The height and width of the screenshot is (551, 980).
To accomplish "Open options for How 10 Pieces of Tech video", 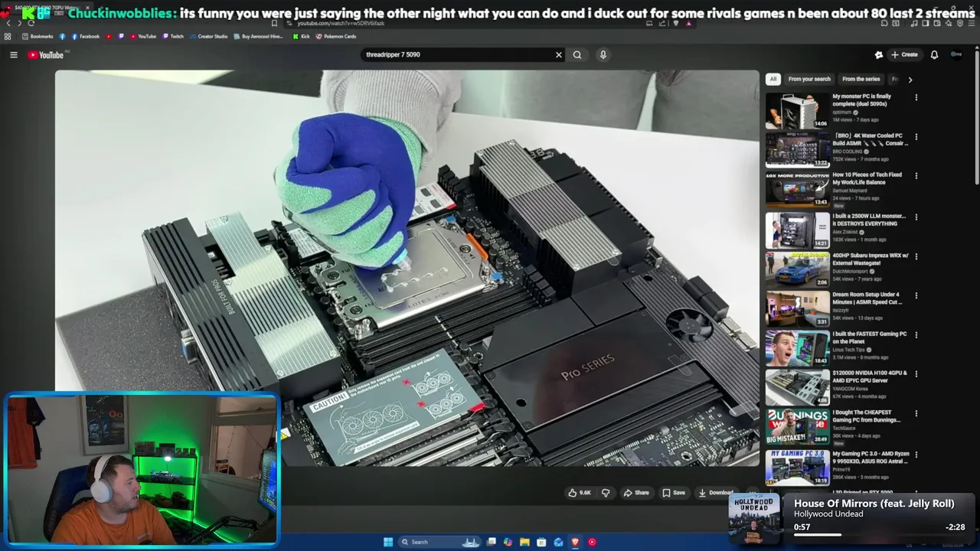I will tap(916, 176).
